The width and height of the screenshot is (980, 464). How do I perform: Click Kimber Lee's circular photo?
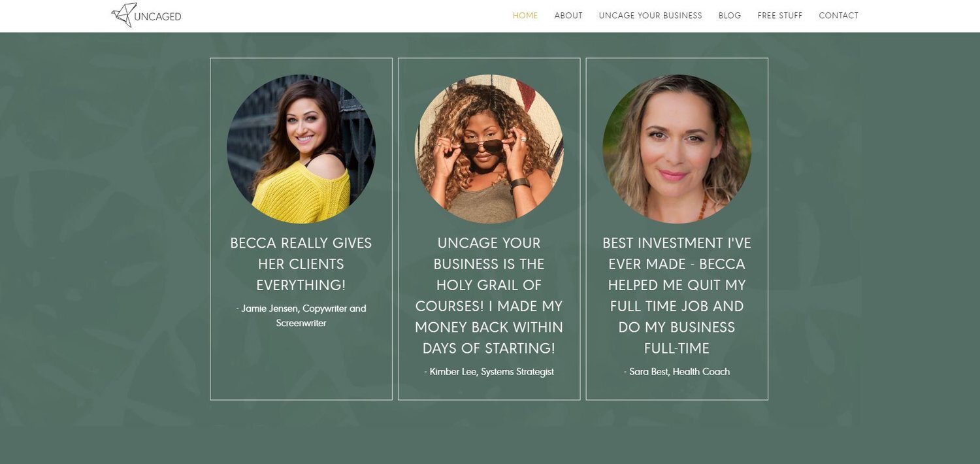coord(489,149)
